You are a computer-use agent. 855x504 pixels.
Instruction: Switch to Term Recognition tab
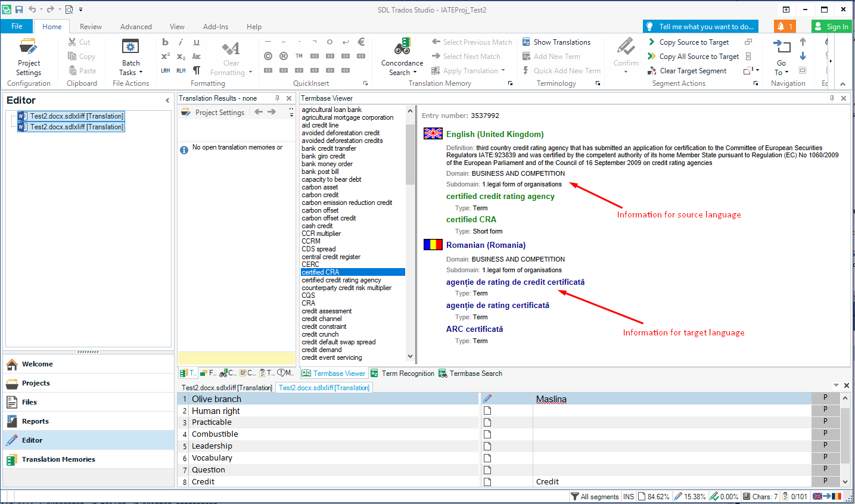pos(403,374)
